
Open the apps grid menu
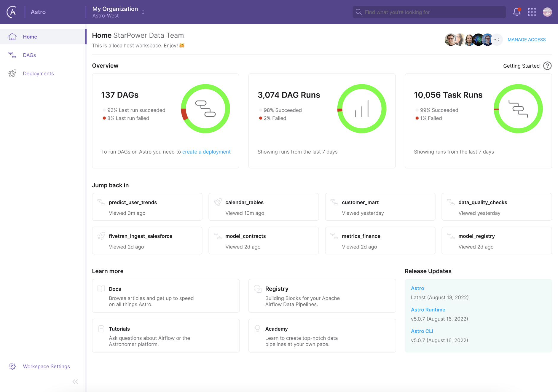point(532,12)
